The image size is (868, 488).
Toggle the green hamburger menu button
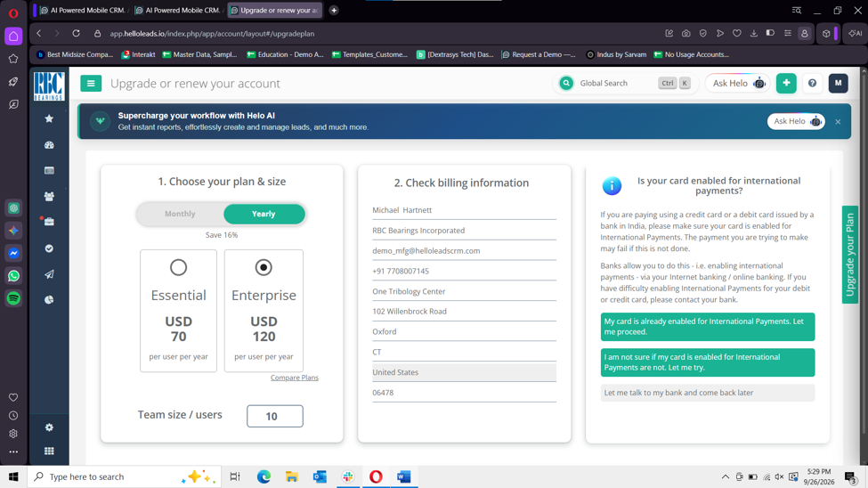pos(91,84)
